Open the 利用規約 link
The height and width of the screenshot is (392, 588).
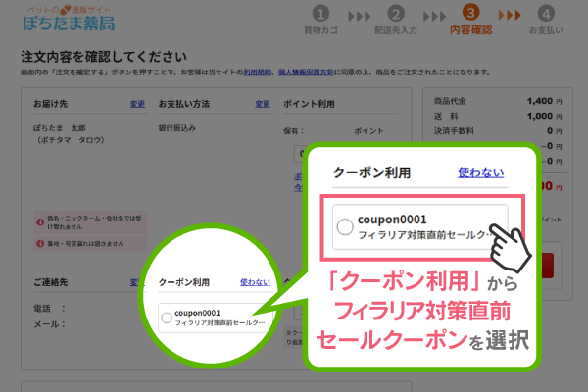(x=257, y=72)
